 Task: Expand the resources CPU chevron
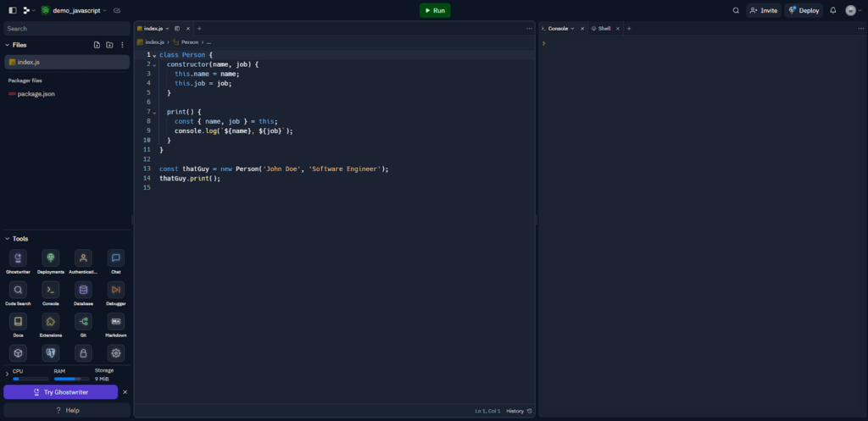(x=7, y=374)
